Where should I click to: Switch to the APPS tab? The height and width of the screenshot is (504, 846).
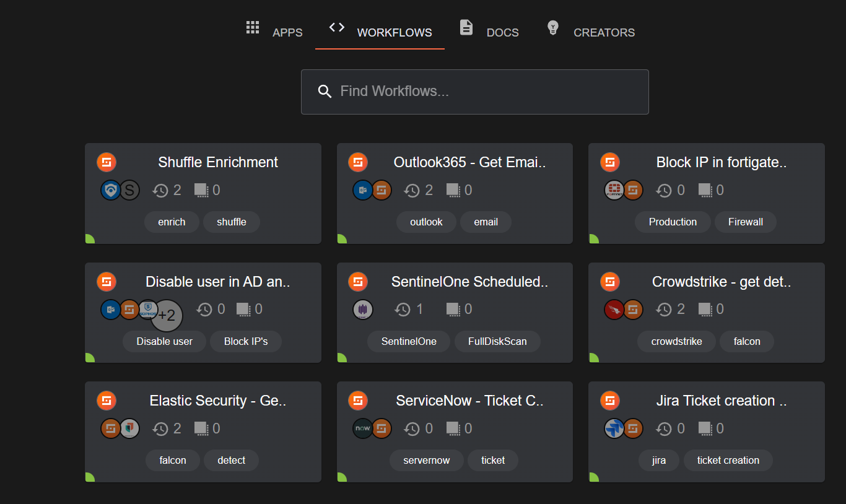click(287, 32)
